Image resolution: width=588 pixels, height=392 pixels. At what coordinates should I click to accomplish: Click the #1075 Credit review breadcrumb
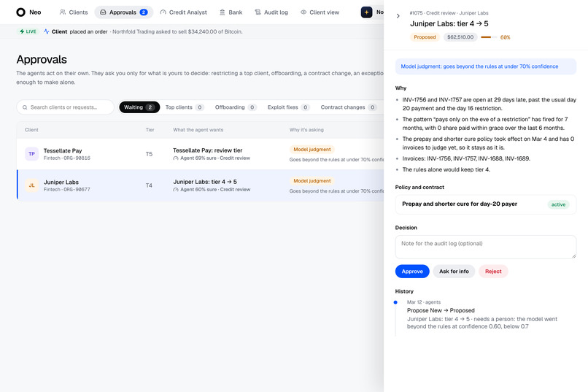(449, 13)
